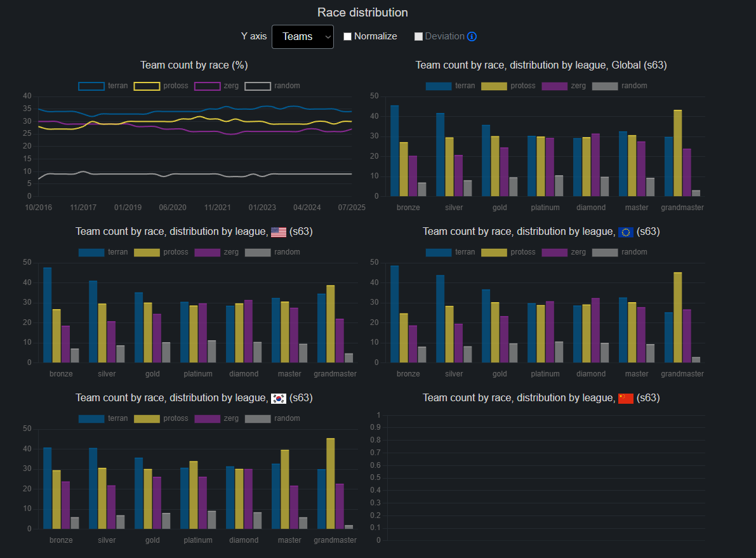Click the Global chart bronze terran bar
The width and height of the screenshot is (756, 558).
coord(394,151)
